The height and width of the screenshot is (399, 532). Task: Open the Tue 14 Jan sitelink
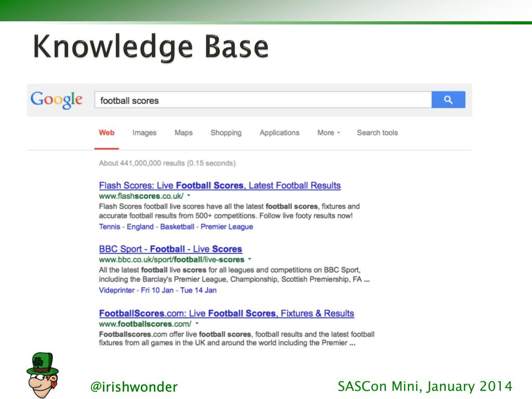point(198,290)
